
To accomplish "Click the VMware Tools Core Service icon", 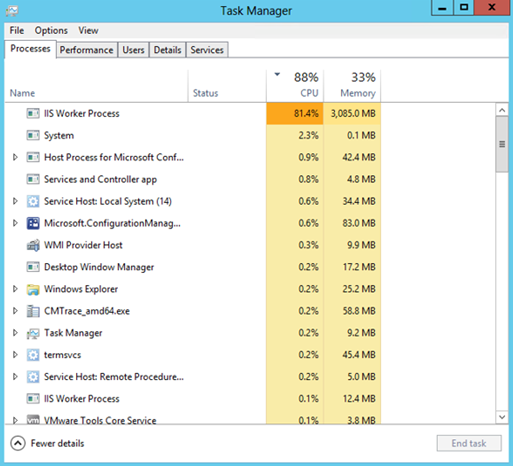I will point(33,420).
